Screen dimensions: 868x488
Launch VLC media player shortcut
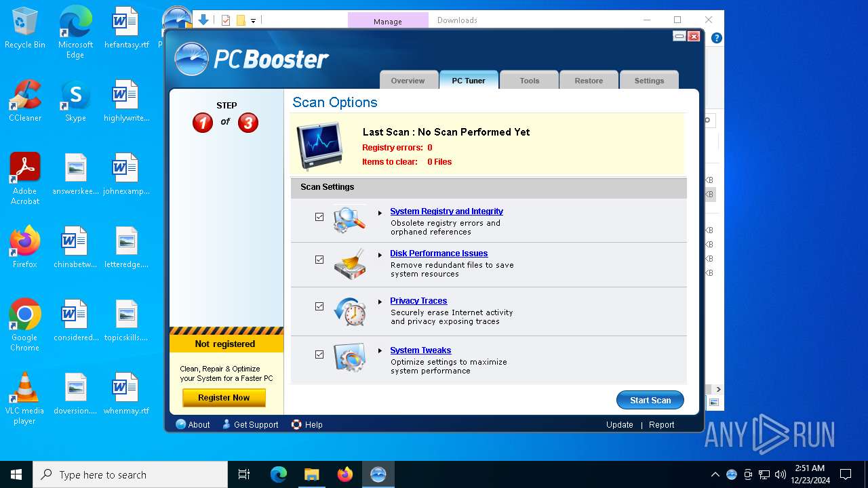click(25, 399)
